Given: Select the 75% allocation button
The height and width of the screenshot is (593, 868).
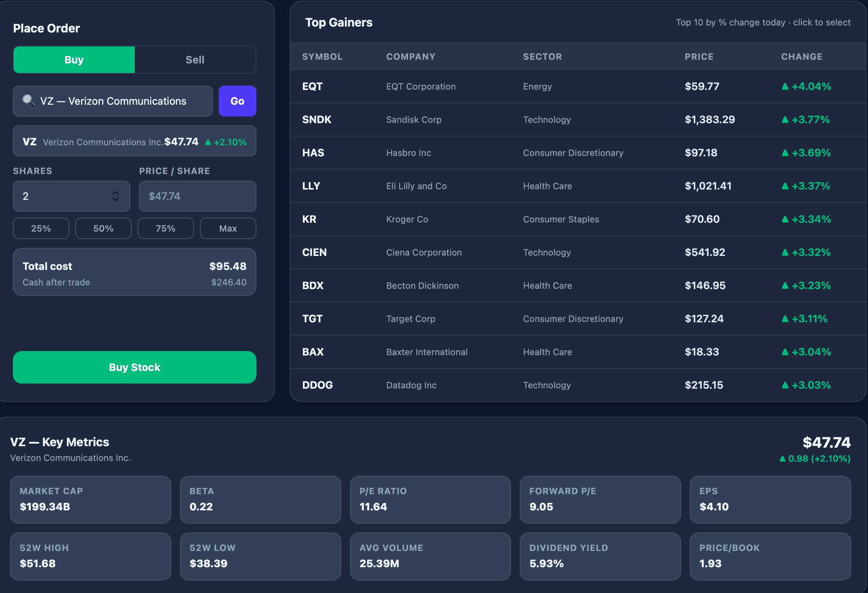Looking at the screenshot, I should tap(166, 229).
